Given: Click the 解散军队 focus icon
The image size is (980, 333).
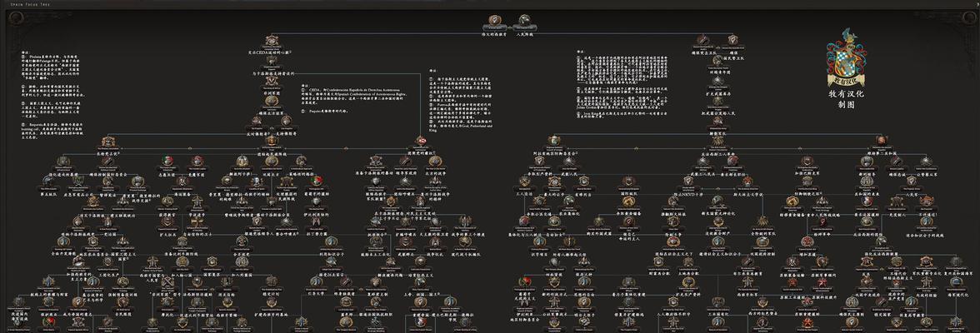Looking at the screenshot, I should pyautogui.click(x=717, y=123).
